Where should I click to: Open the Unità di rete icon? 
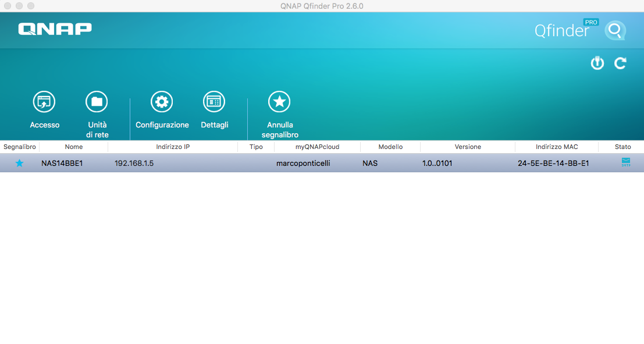point(97,102)
